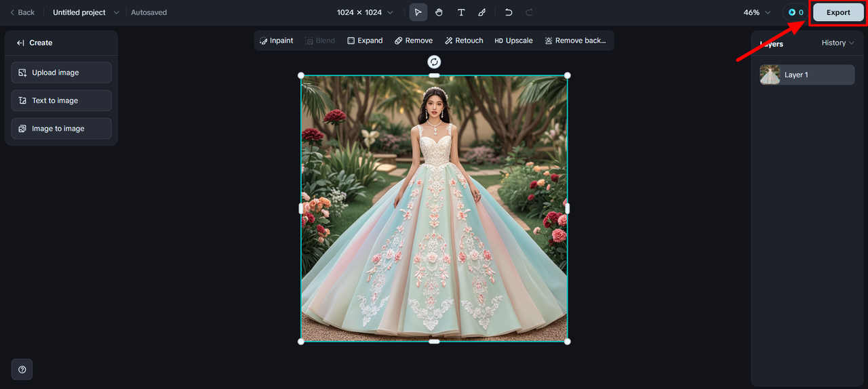Open the help question mark icon
Viewport: 868px width, 389px height.
point(22,369)
